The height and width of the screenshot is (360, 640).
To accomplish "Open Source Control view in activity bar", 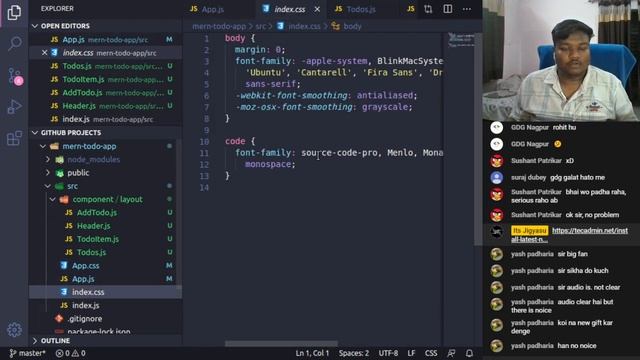I will 15,76.
